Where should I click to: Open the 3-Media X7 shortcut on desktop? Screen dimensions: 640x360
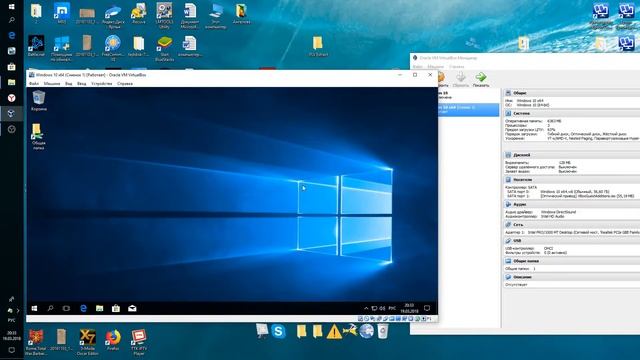pyautogui.click(x=87, y=342)
